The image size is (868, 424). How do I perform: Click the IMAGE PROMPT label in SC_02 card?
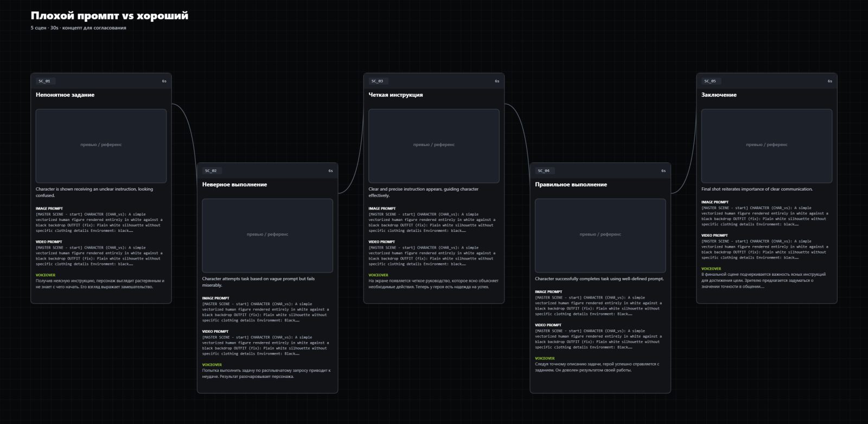click(216, 298)
